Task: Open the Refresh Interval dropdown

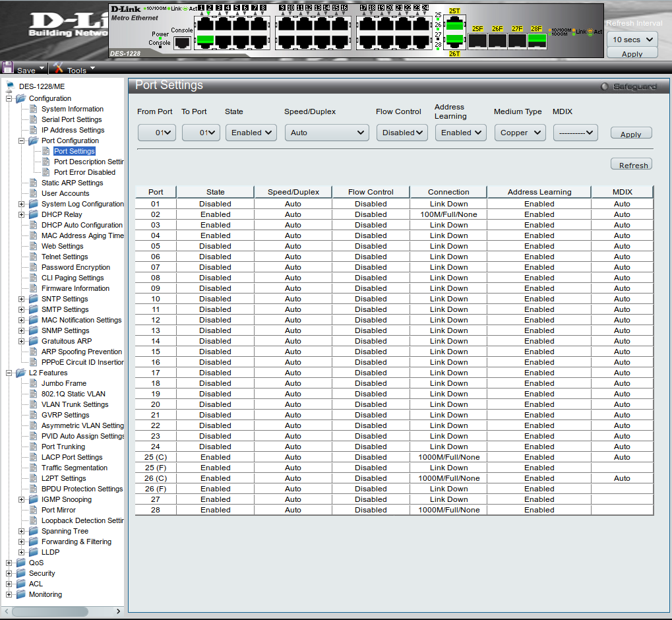Action: pyautogui.click(x=632, y=40)
